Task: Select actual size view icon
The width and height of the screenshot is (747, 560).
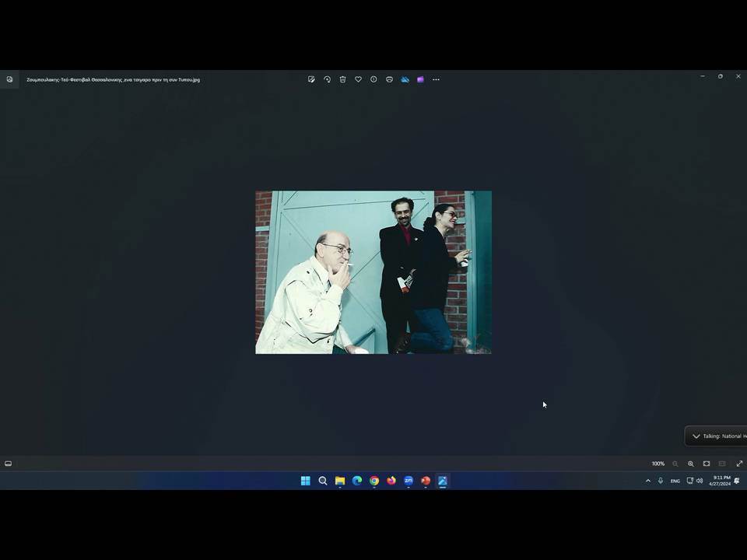Action: pyautogui.click(x=722, y=464)
